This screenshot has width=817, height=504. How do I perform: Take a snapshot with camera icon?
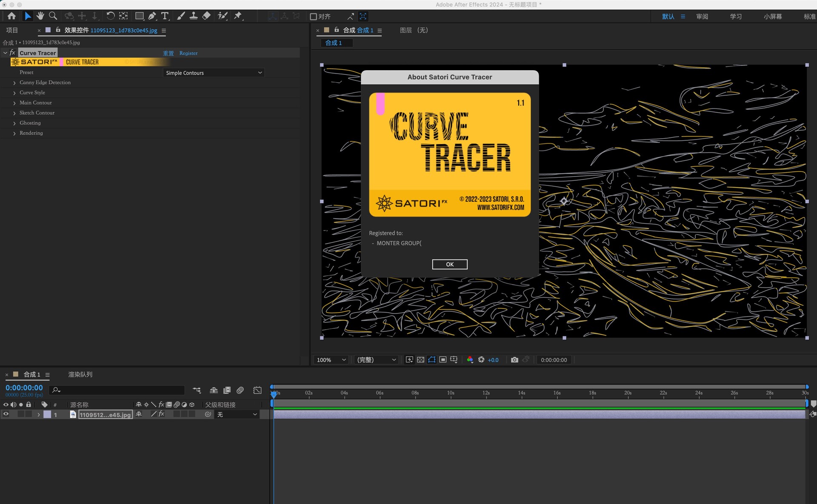514,360
